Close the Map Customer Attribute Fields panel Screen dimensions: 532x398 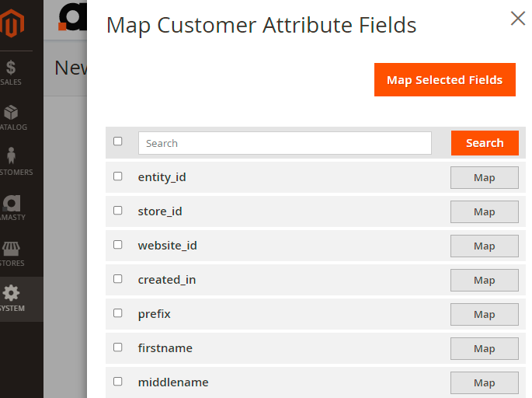click(518, 18)
